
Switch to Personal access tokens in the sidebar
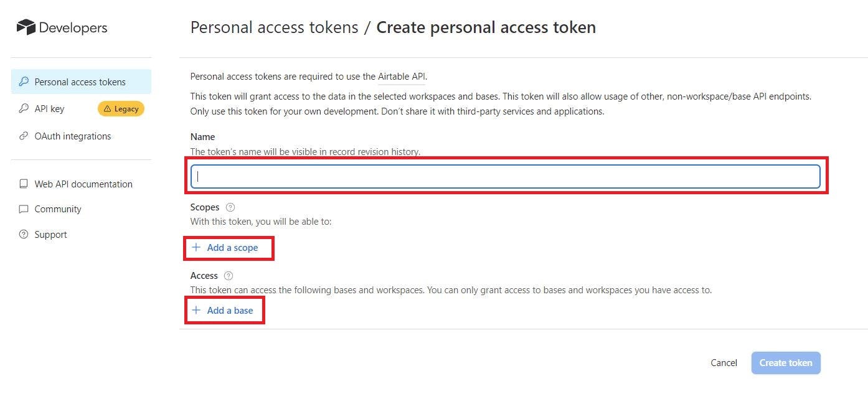(x=80, y=82)
